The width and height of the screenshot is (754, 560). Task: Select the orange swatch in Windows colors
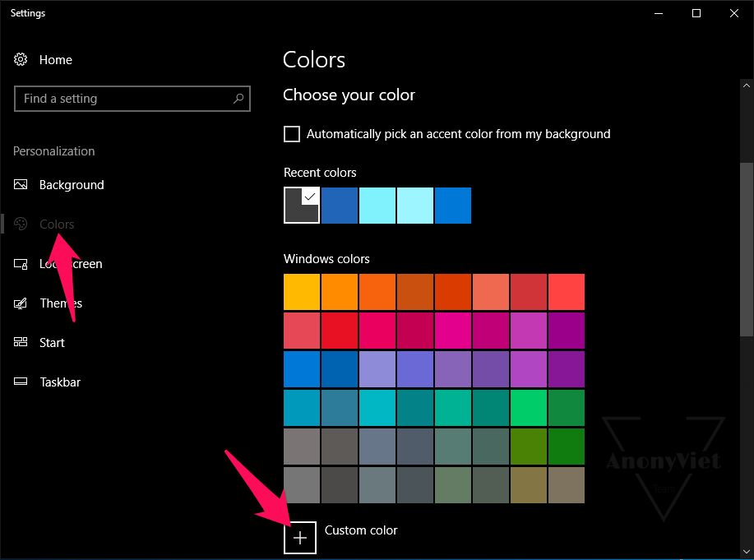pyautogui.click(x=339, y=292)
